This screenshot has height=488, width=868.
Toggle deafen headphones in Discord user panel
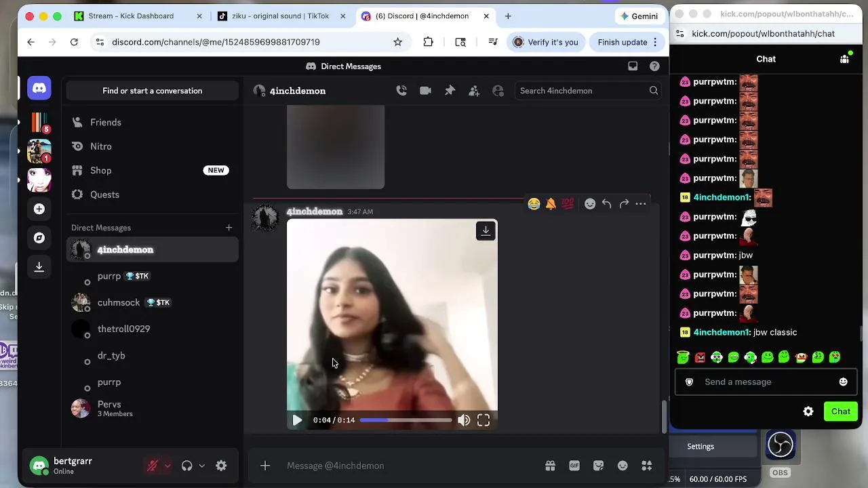[x=186, y=466]
